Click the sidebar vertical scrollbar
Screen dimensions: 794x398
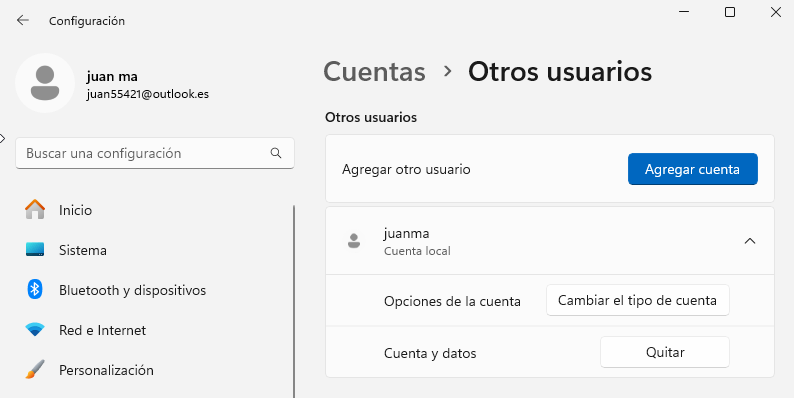[x=294, y=301]
